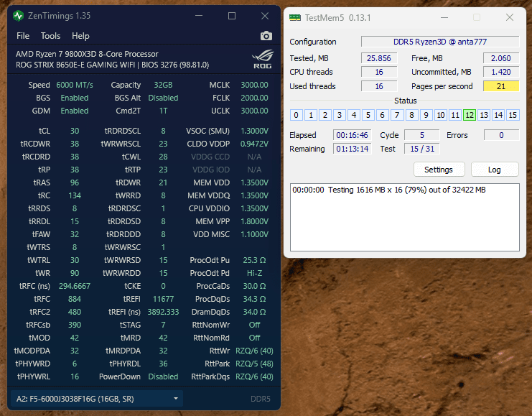Viewport: 532px width, 416px height.
Task: Expand the A2 memory module dropdown
Action: point(97,399)
